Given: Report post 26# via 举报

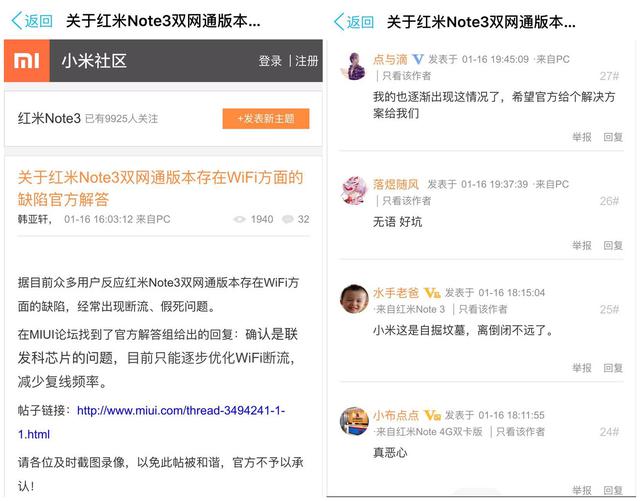Looking at the screenshot, I should (x=581, y=245).
